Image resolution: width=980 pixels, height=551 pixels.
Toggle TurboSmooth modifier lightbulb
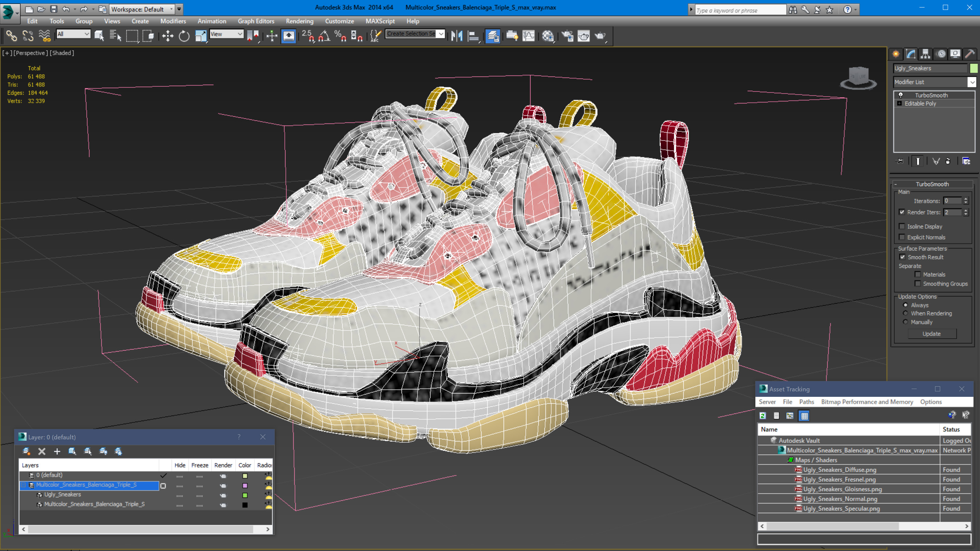[x=900, y=95]
